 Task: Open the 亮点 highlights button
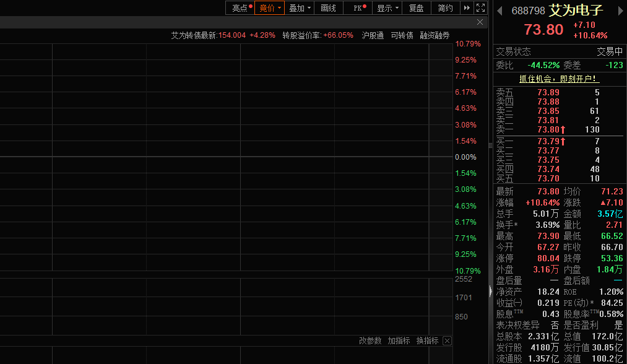[x=240, y=8]
